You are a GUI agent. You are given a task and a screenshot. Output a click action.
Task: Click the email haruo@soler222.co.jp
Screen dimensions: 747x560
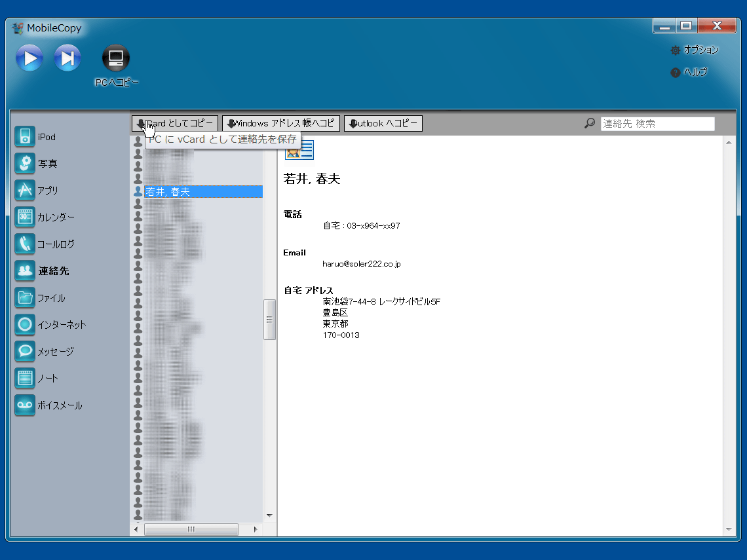[362, 264]
